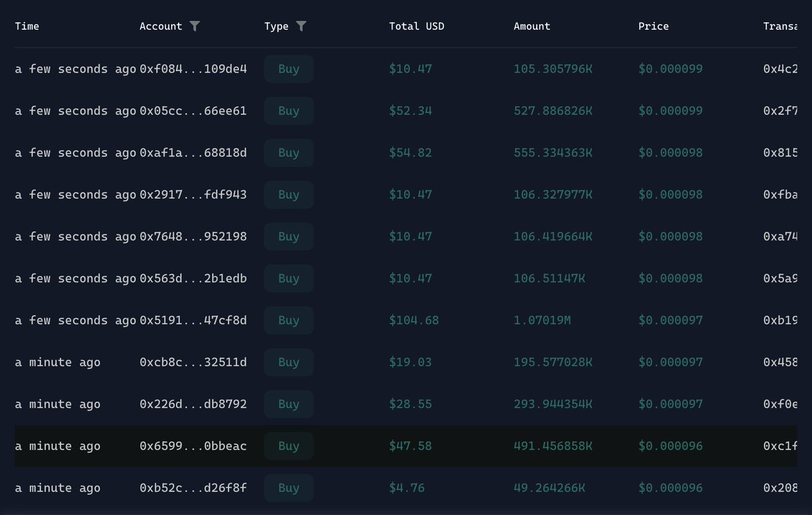Image resolution: width=812 pixels, height=515 pixels.
Task: Open account 0xf084...109de4
Action: point(194,69)
